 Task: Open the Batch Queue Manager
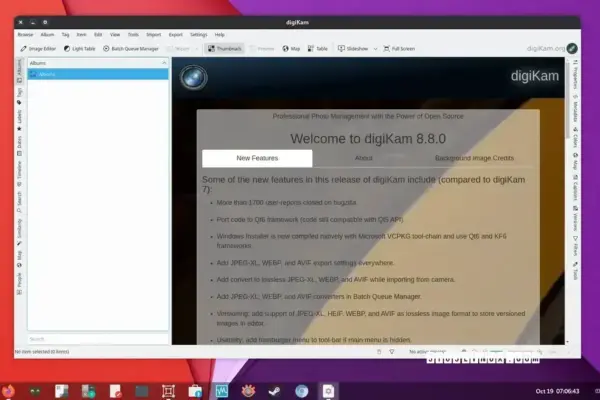[131, 49]
